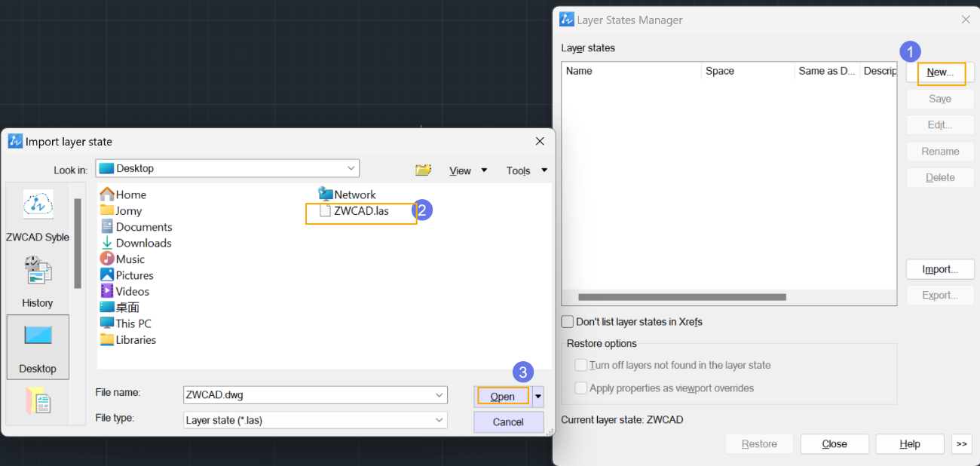
Task: Open the Libraries folder
Action: (x=128, y=339)
